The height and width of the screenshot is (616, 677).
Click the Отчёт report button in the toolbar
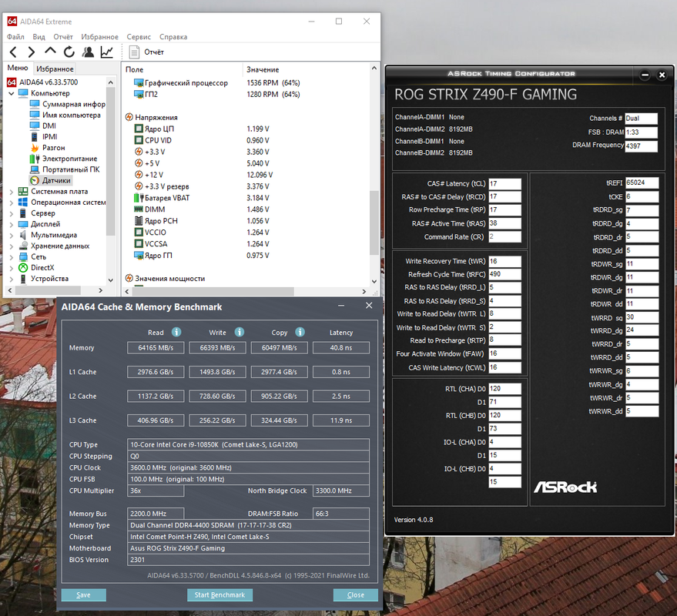coord(147,52)
